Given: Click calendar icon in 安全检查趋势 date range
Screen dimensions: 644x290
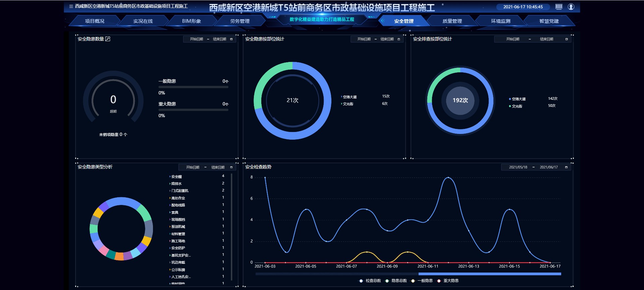Looking at the screenshot, I should point(566,167).
